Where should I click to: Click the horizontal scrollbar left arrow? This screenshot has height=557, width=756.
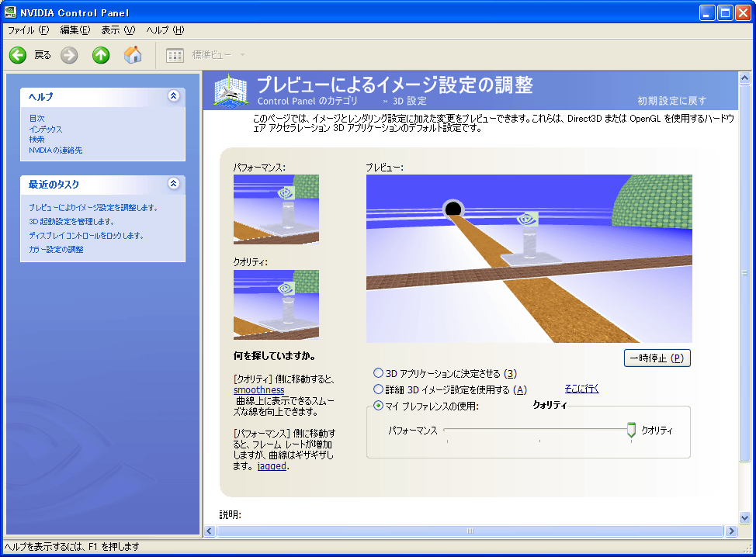pos(210,531)
